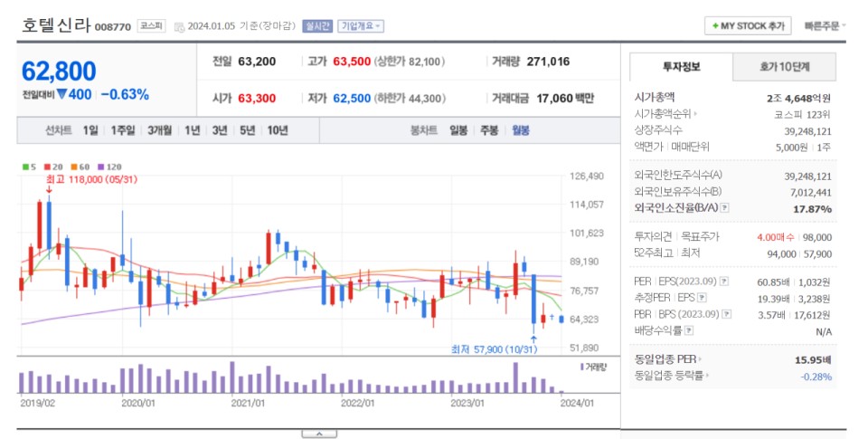Click the current price 62,800
The image size is (868, 439).
coord(59,71)
